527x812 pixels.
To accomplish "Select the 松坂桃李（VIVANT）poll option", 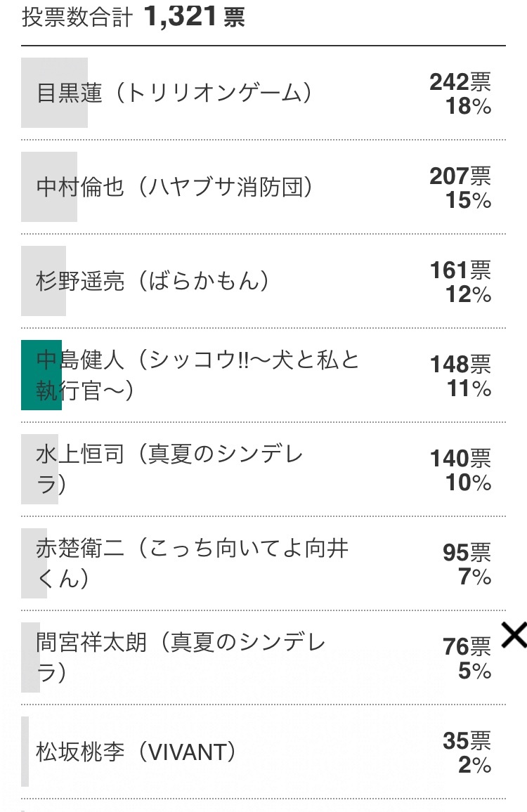I will pos(135,752).
